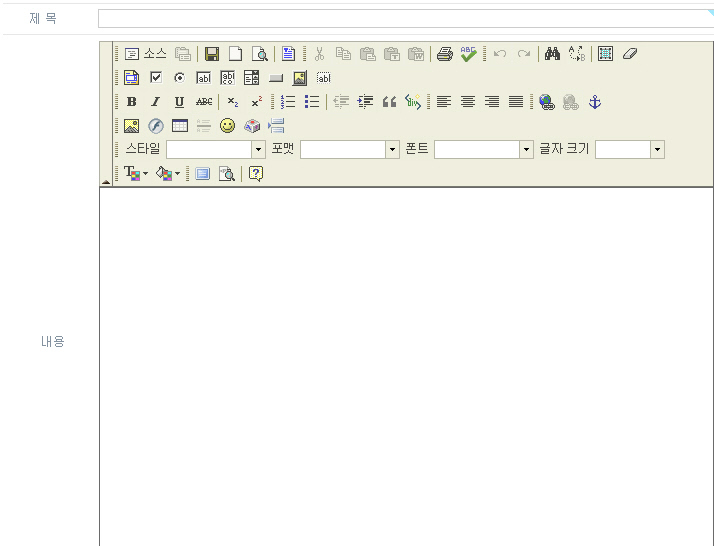Open the text color picker
714x546 pixels.
pyautogui.click(x=135, y=174)
